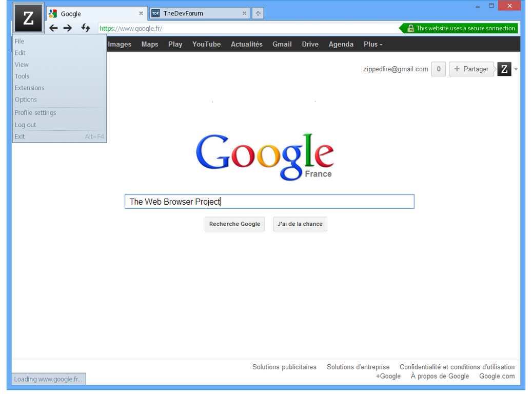Screen dimensions: 532x395
Task: Expand the Plus menu in Google bar
Action: click(373, 44)
